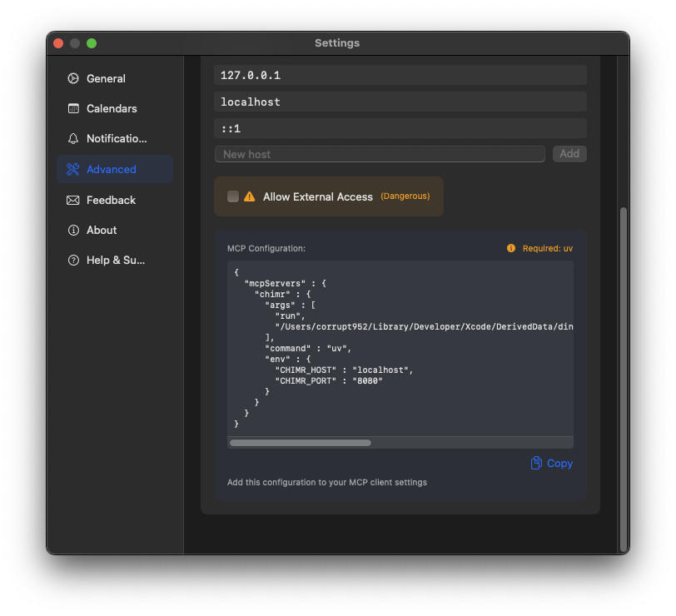The height and width of the screenshot is (616, 676).
Task: Copy the MCP configuration
Action: click(551, 463)
